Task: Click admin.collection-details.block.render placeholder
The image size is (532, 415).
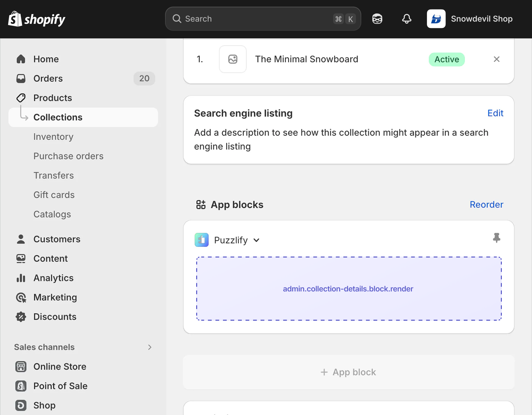Action: 349,289
